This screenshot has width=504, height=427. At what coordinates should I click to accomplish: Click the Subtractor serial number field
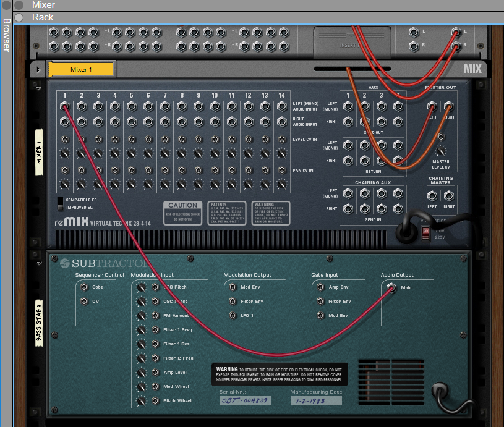[x=245, y=400]
